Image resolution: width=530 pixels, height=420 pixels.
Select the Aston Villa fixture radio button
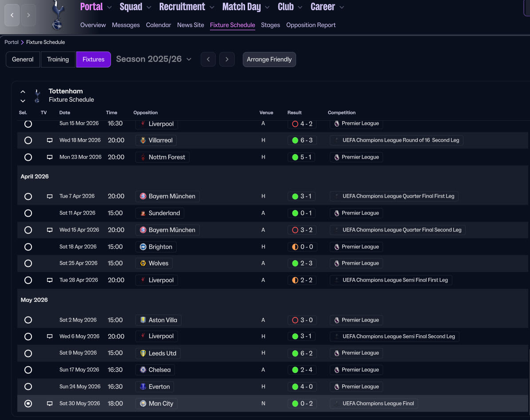tap(28, 320)
